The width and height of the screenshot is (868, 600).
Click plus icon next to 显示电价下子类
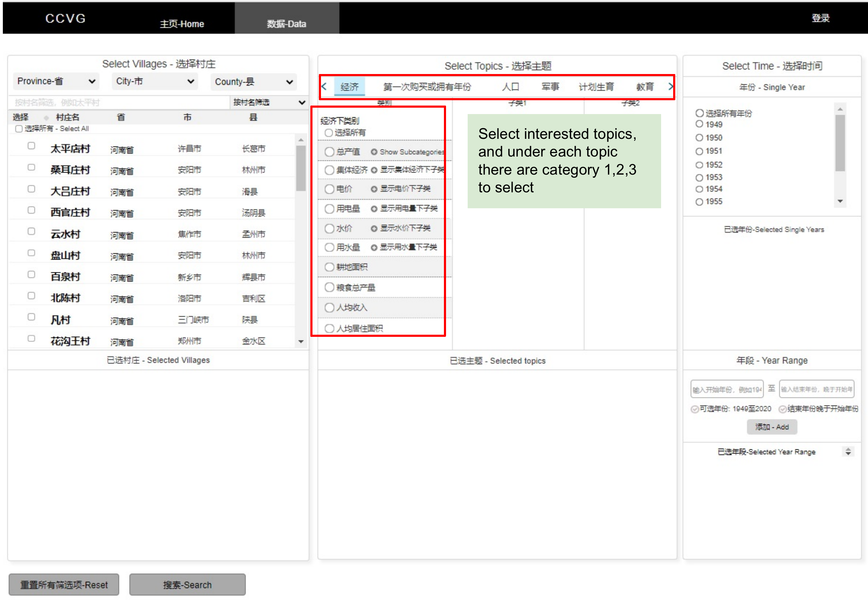tap(374, 189)
